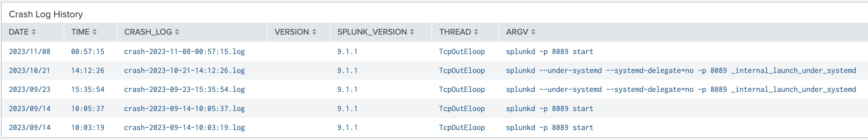Click sort arrows icon beside TIME header
Viewport: 868px width, 140px height.
pyautogui.click(x=95, y=32)
